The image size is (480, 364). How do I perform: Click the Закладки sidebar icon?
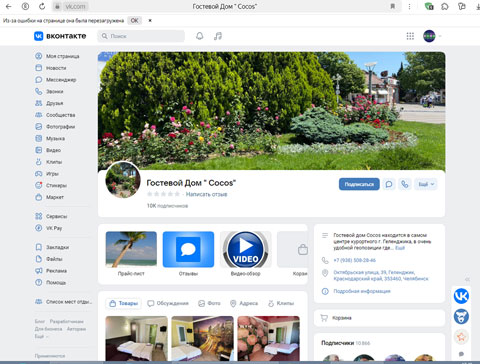point(39,247)
